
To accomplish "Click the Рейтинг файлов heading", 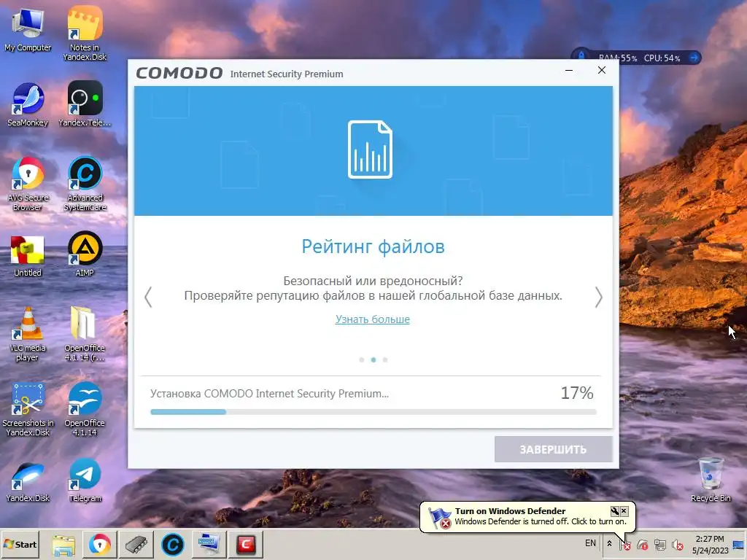I will (x=373, y=246).
